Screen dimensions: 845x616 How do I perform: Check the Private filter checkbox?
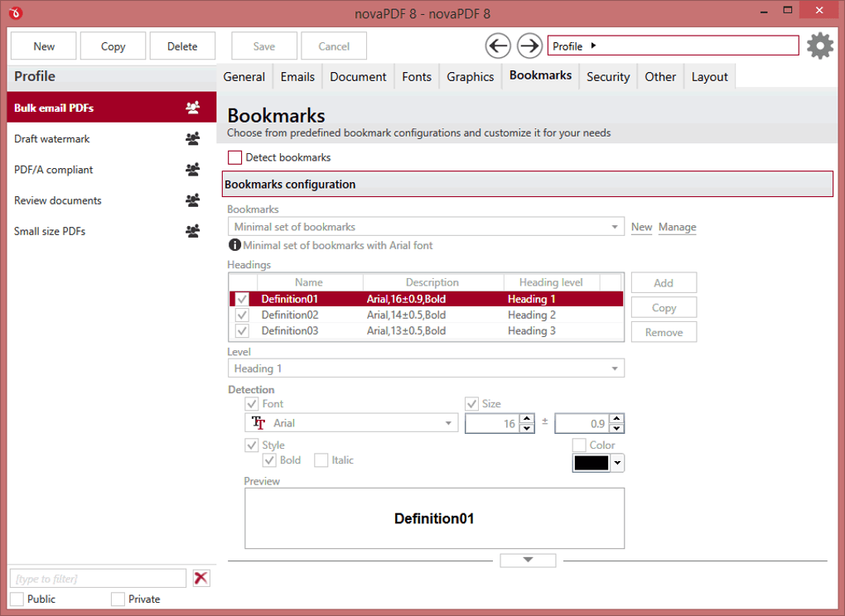[x=118, y=599]
